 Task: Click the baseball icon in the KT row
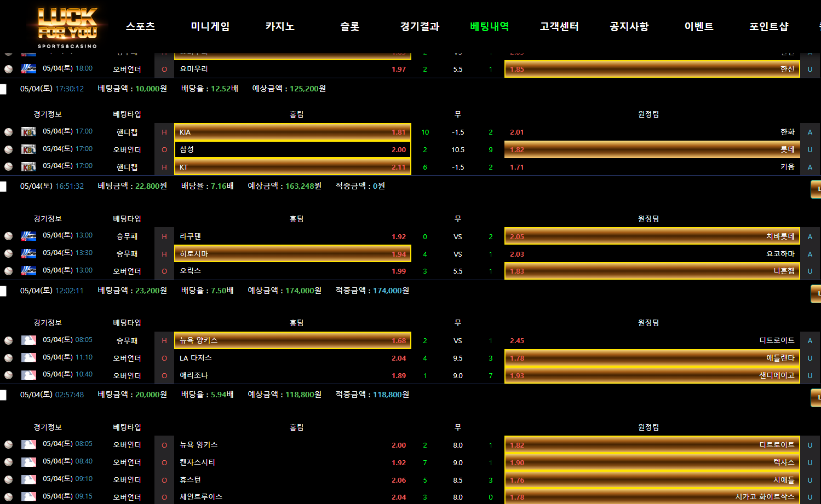[x=8, y=167]
